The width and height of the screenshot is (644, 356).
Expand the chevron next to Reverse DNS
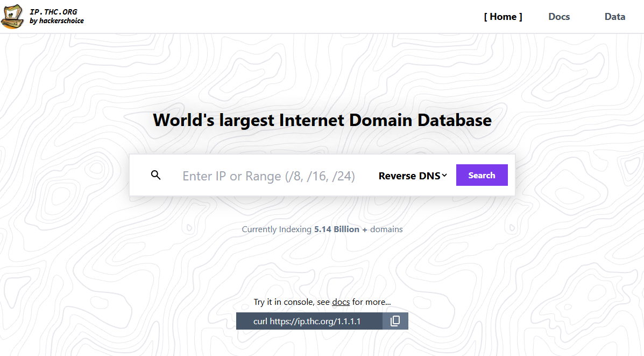click(444, 175)
